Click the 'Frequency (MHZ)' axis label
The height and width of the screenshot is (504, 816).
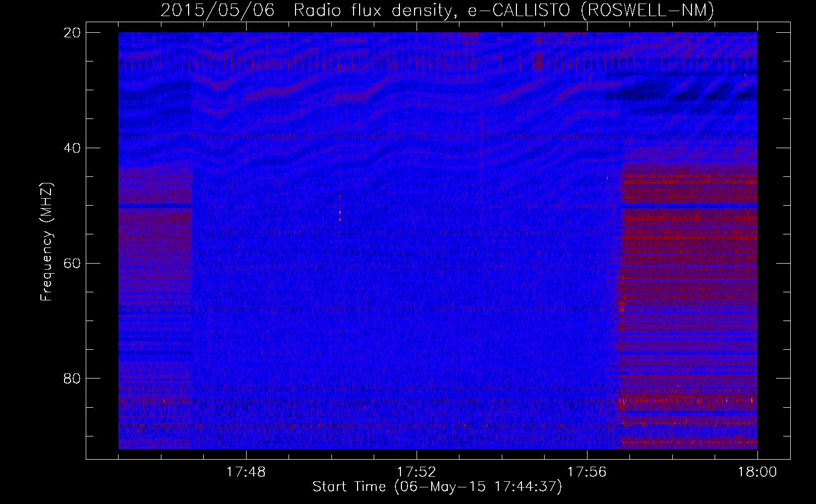[46, 242]
